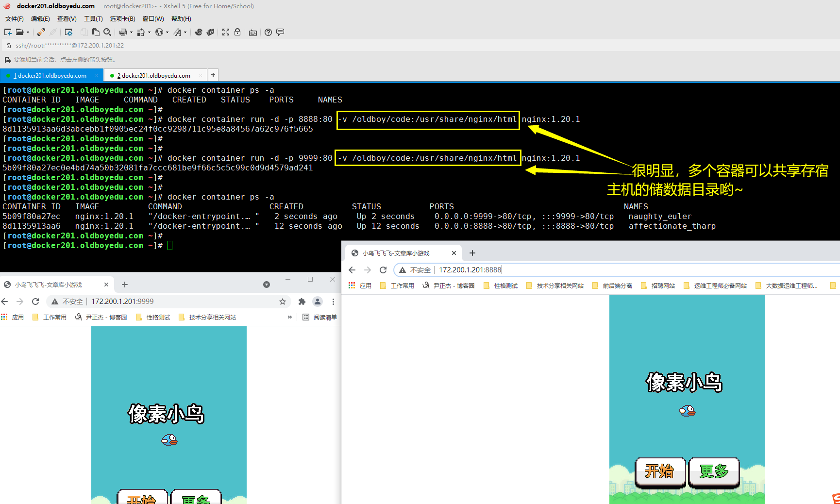Click the paste clipboard icon in Xshell toolbar
Viewport: 840px width, 504px height.
[96, 32]
